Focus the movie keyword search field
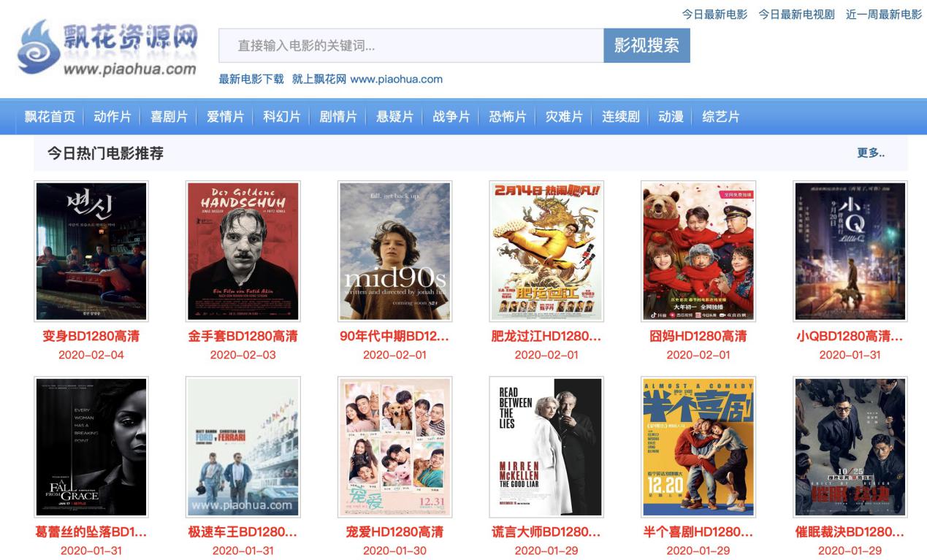Viewport: 927px width, 560px height. pyautogui.click(x=411, y=45)
